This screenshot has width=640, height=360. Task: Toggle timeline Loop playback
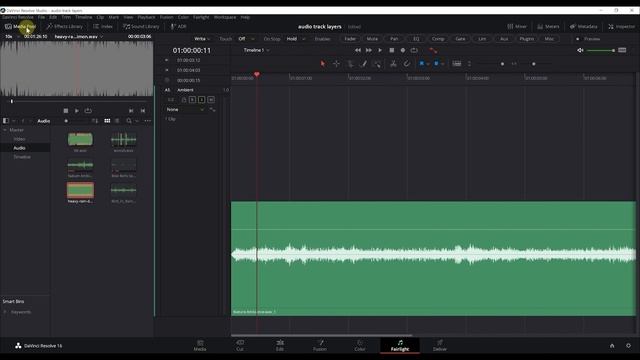click(x=414, y=50)
